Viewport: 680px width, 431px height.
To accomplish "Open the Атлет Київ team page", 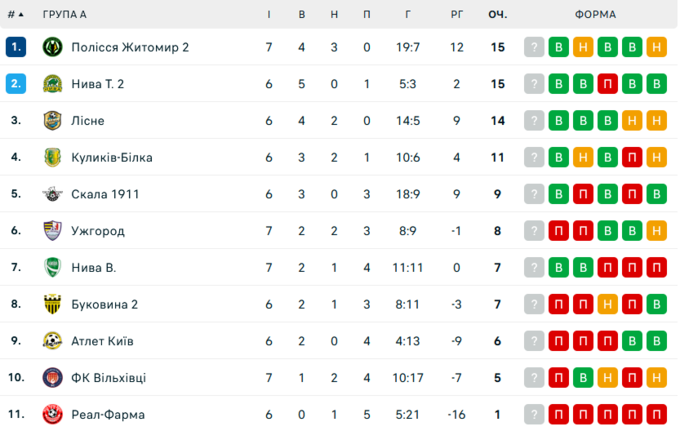I will point(102,341).
